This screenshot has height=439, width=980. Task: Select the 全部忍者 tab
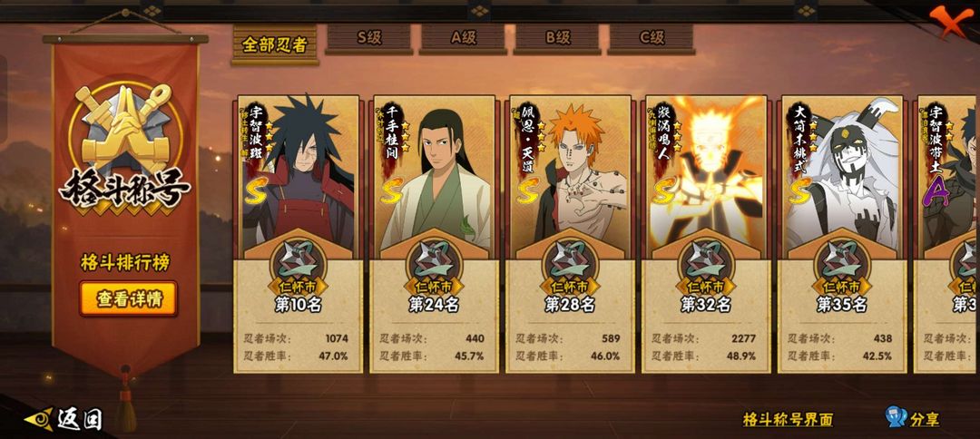(x=275, y=44)
